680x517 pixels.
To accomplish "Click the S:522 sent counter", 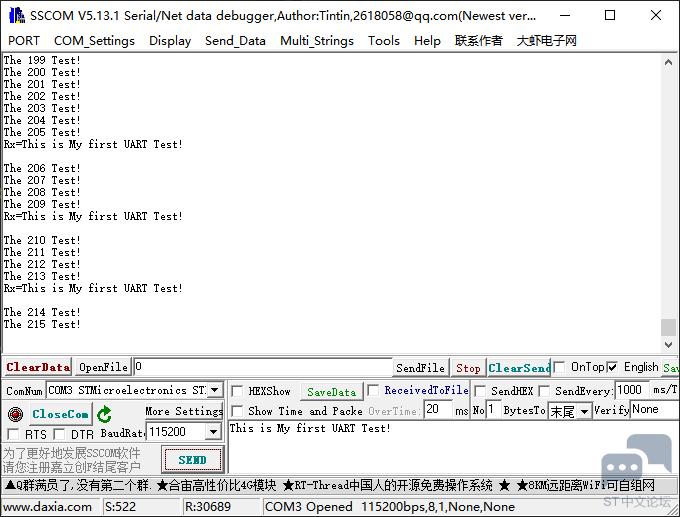I will click(121, 507).
